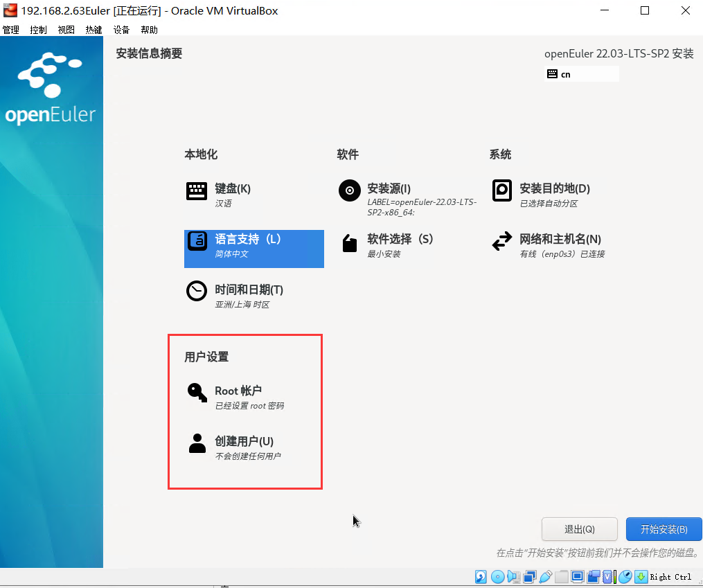
Task: Open the 软件选择 (S) package icon
Action: coord(350,243)
